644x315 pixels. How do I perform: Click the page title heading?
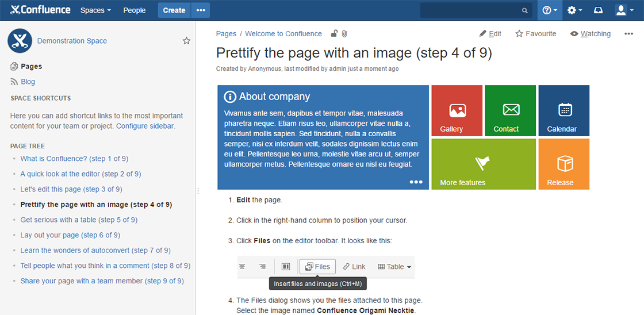click(354, 53)
